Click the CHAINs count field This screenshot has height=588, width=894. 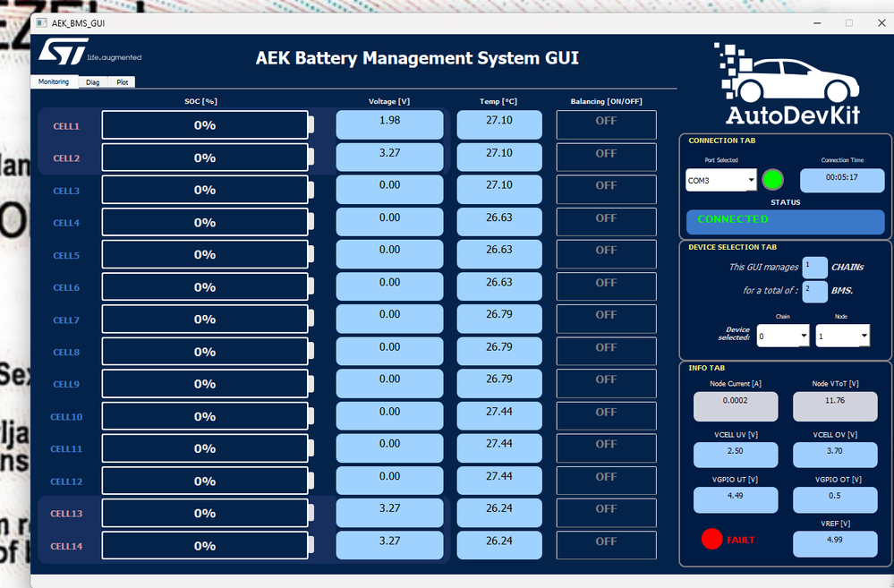click(x=814, y=268)
